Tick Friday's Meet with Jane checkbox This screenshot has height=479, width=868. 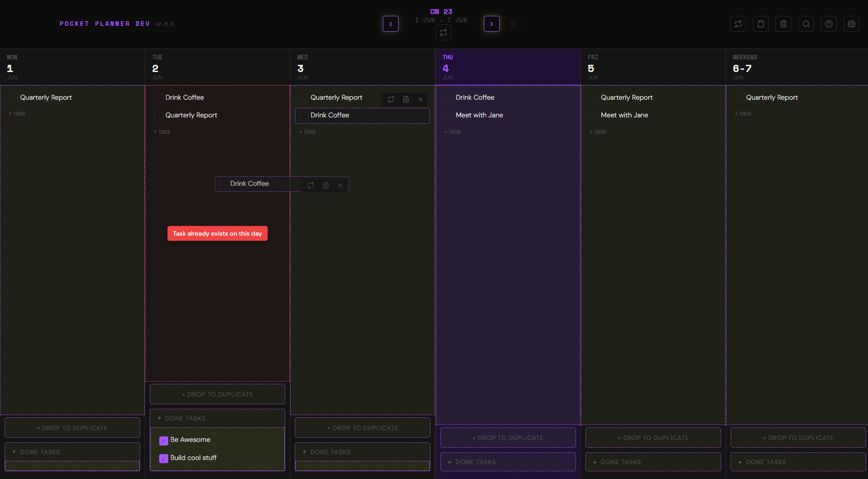click(594, 116)
